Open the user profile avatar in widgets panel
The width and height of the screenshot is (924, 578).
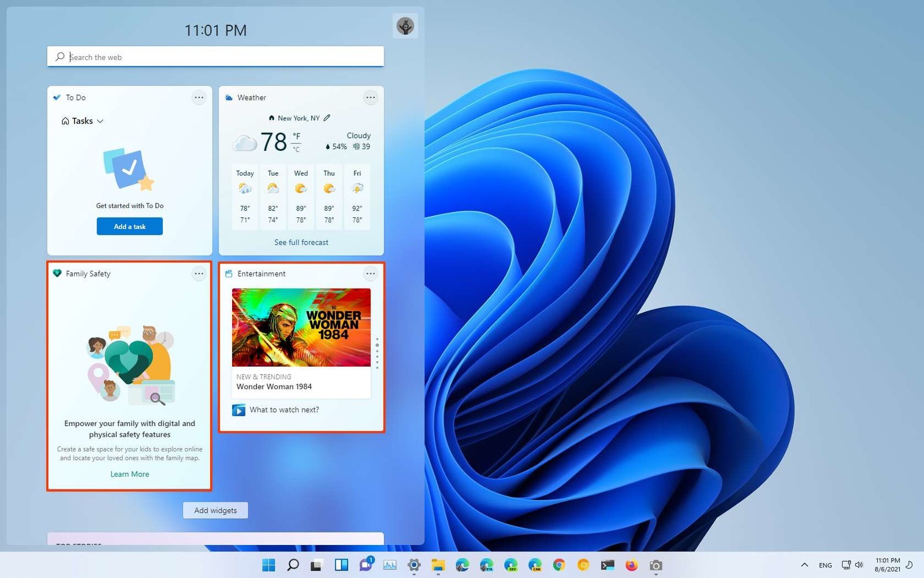tap(405, 26)
